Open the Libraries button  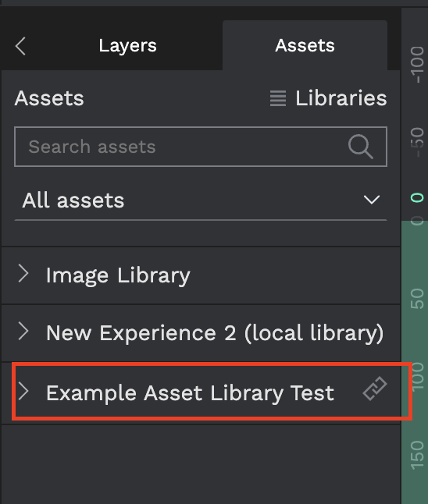pyautogui.click(x=328, y=98)
